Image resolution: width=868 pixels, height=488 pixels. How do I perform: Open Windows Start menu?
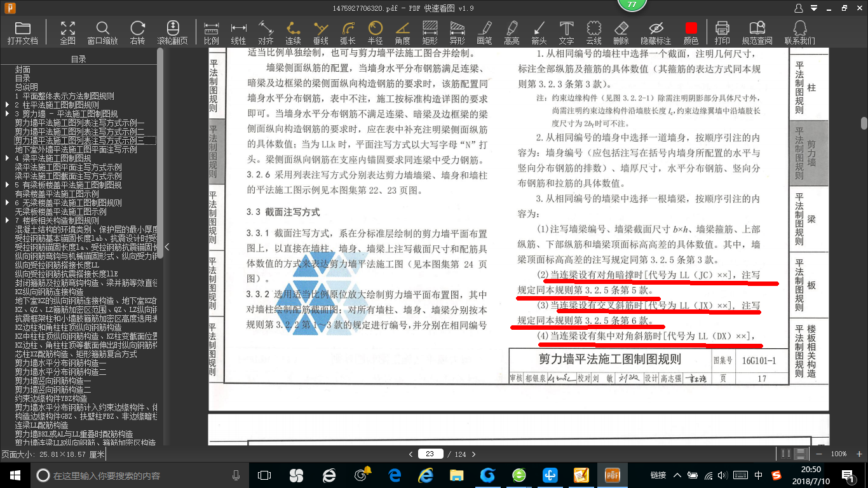15,475
